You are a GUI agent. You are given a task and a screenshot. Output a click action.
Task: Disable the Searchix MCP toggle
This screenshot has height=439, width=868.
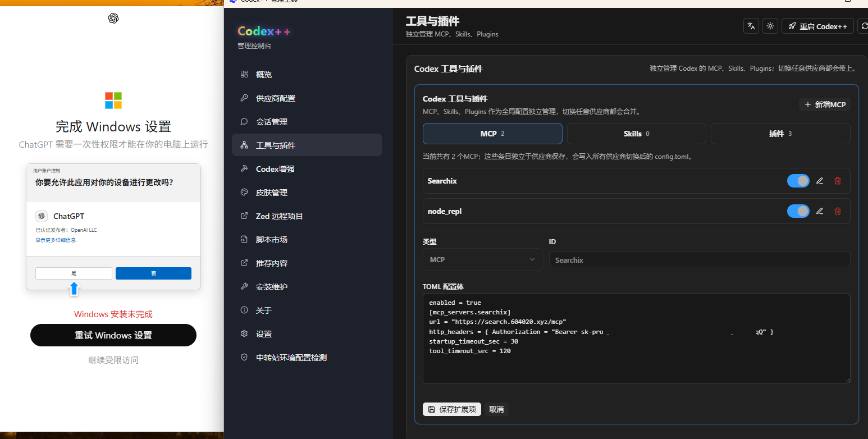coord(798,181)
